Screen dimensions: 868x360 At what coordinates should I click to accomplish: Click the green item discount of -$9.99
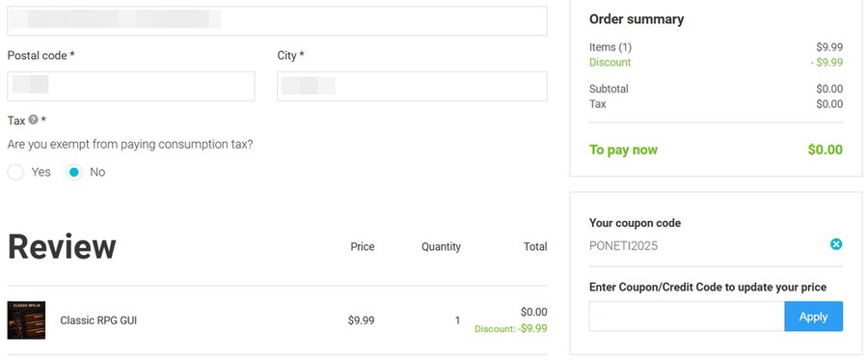pos(510,328)
